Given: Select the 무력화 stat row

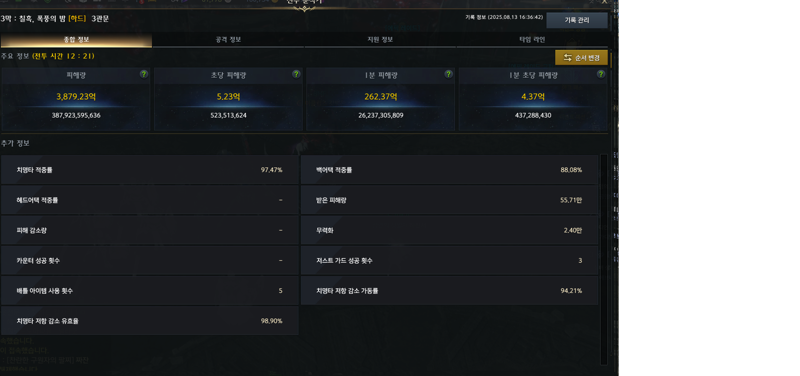Looking at the screenshot, I should (x=449, y=230).
